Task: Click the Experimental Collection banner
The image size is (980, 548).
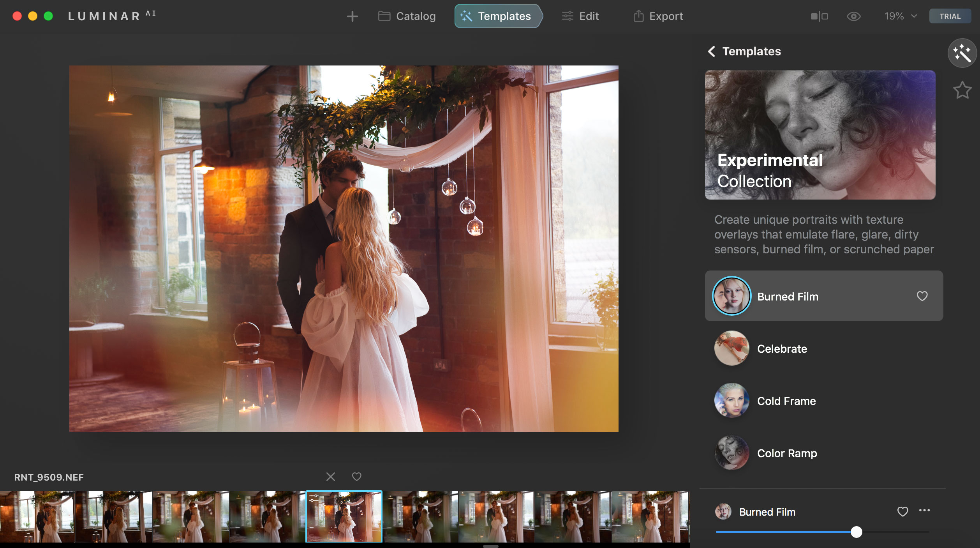Action: pyautogui.click(x=820, y=135)
